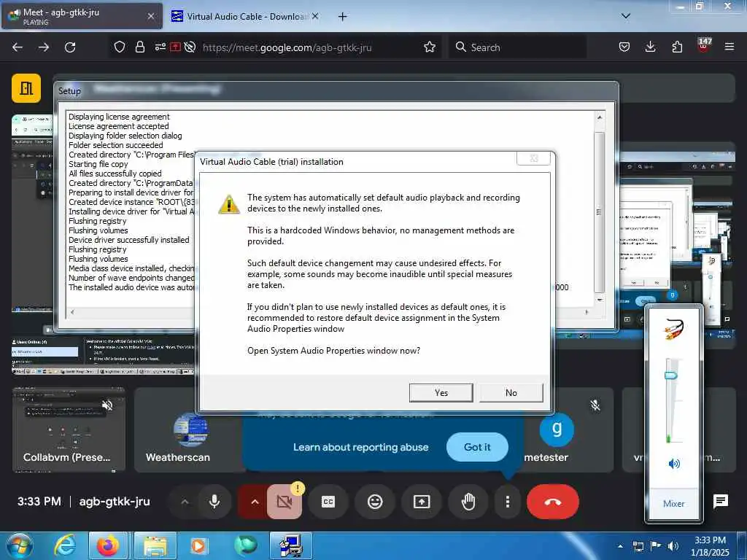Open emoji reactions in Meet
The width and height of the screenshot is (747, 560).
[x=375, y=502]
